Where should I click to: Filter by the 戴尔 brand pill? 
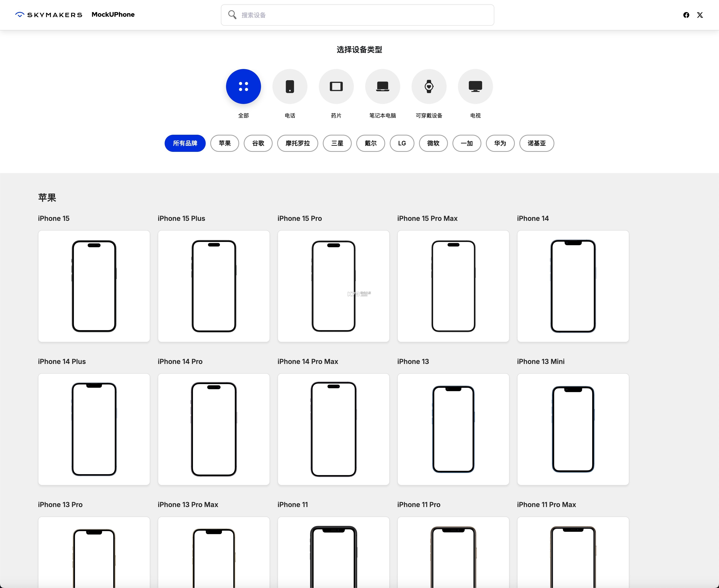371,143
